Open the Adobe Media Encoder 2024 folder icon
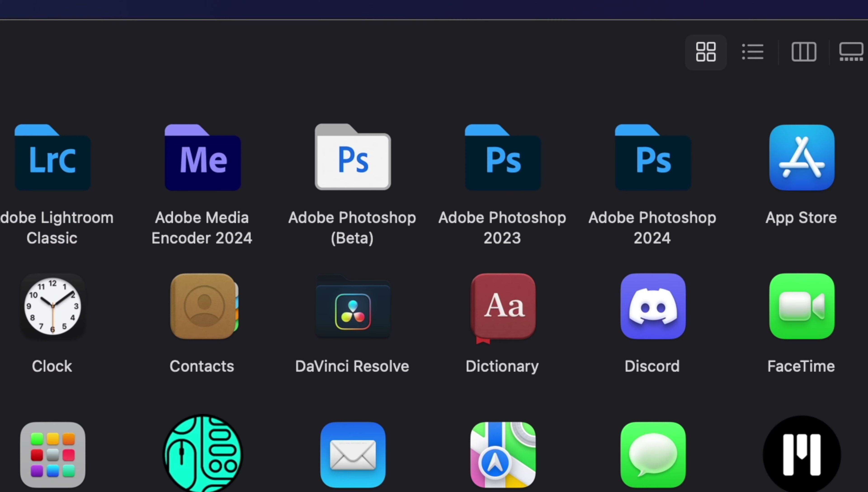This screenshot has height=492, width=868. pos(203,157)
